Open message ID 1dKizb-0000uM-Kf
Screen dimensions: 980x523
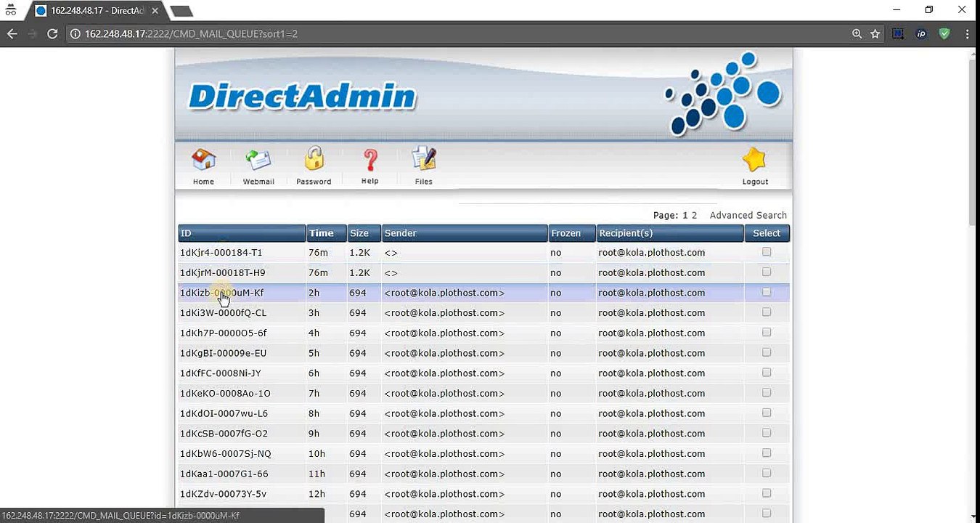click(222, 293)
